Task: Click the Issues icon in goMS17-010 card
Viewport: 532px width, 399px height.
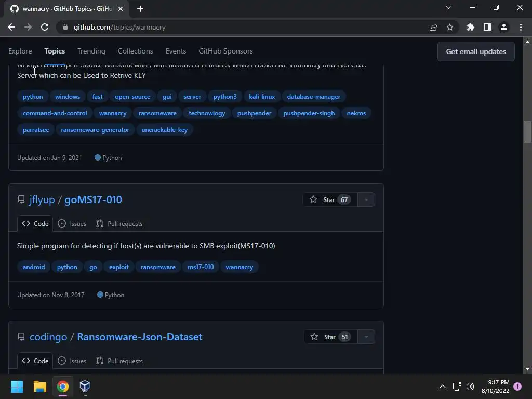Action: pos(62,223)
